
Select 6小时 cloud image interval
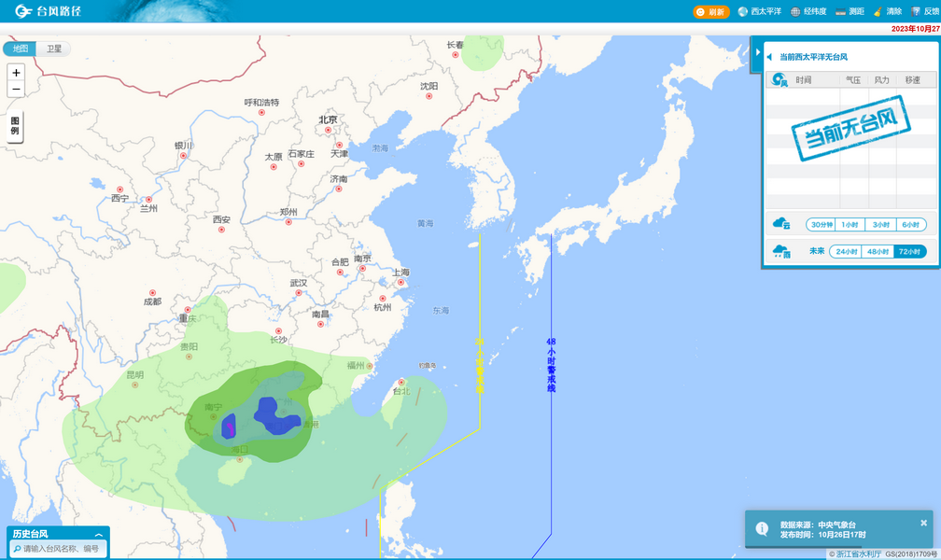[x=910, y=224]
